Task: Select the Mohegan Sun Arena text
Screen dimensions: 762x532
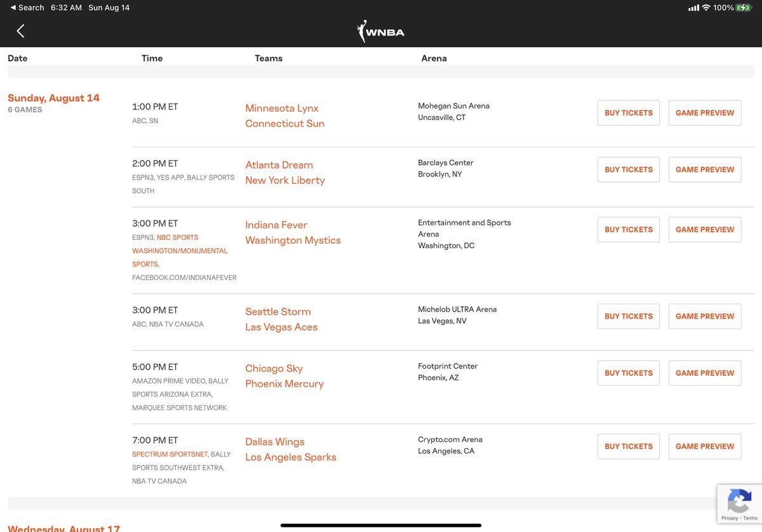Action: 453,106
